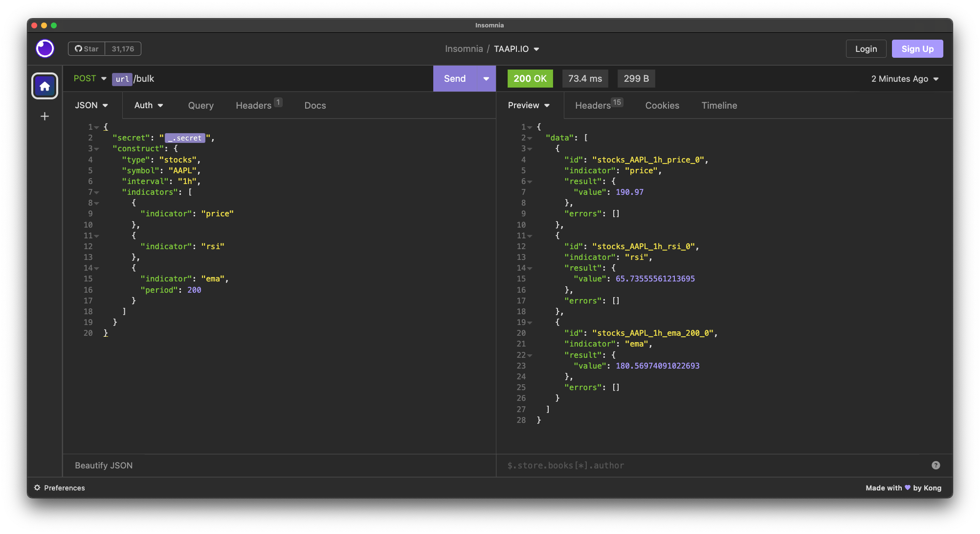This screenshot has width=980, height=534.
Task: Click the Sign Up button
Action: tap(916, 48)
